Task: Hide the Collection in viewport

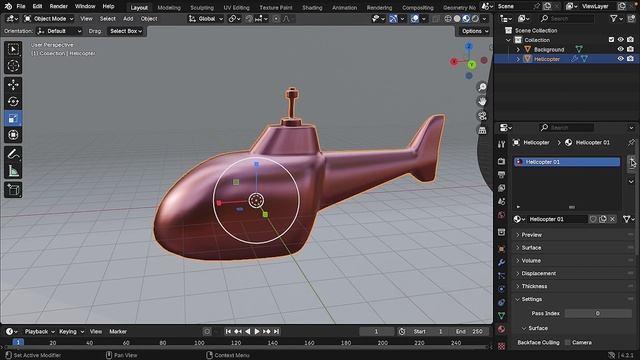Action: click(620, 40)
